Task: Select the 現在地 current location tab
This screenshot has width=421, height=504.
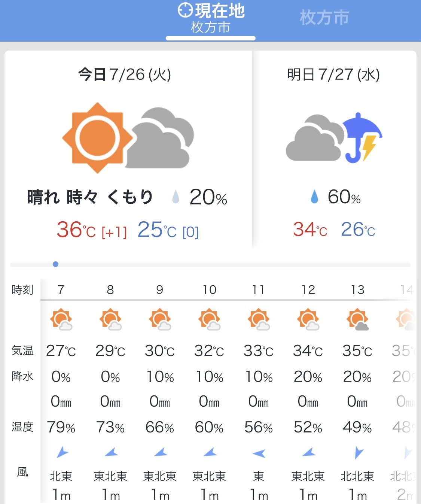Action: [x=211, y=19]
